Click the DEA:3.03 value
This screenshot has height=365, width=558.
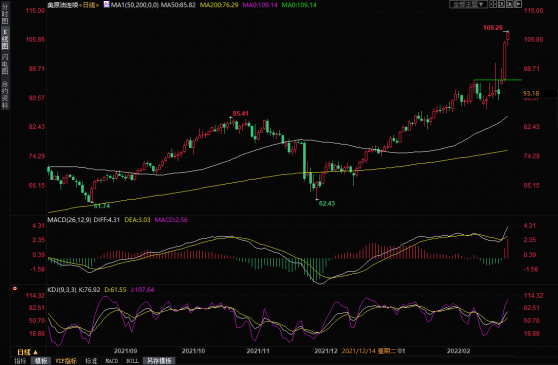137,220
